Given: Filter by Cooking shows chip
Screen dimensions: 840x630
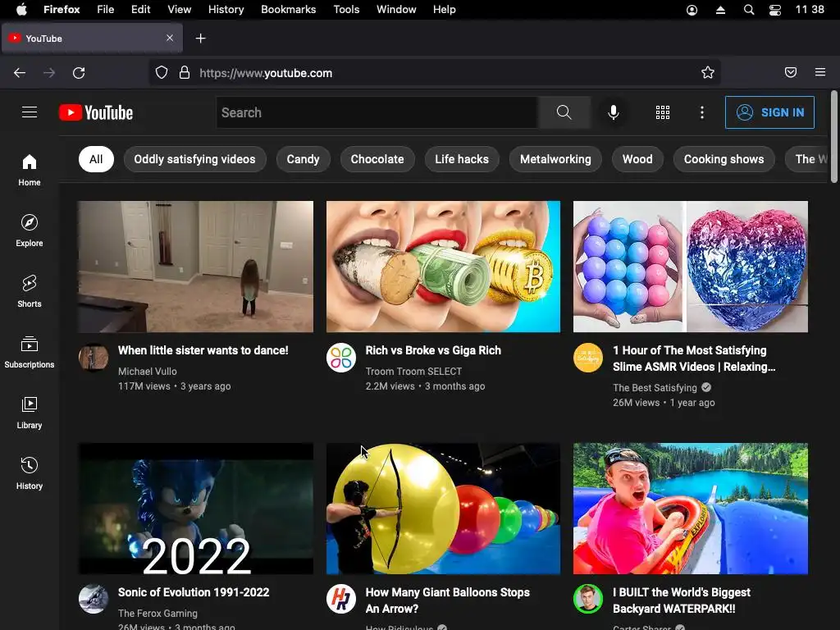Looking at the screenshot, I should tap(724, 159).
